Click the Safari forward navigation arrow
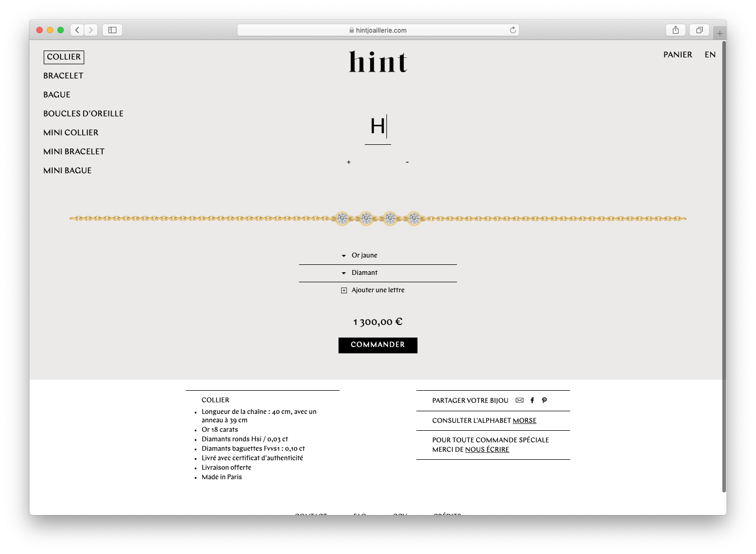The height and width of the screenshot is (554, 756). [91, 30]
